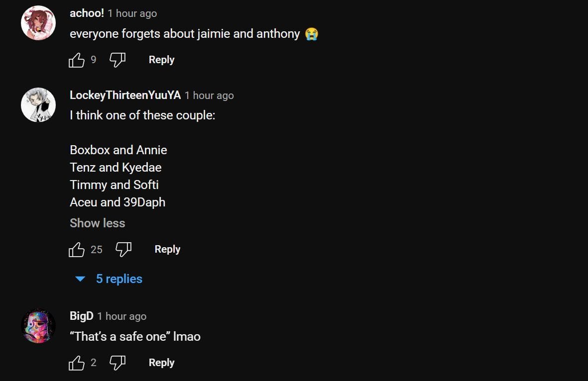Dislike BigD's comment
Screen dimensions: 588x381
point(118,363)
